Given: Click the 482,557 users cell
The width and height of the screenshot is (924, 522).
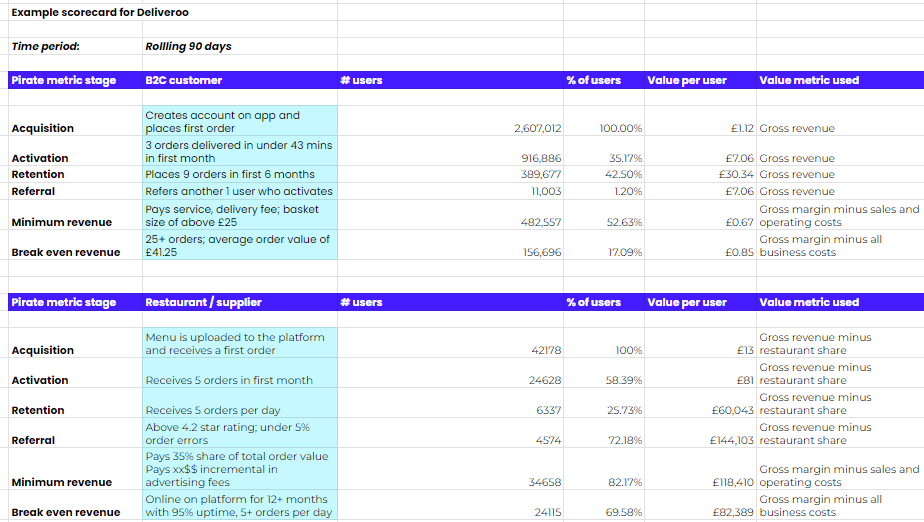Looking at the screenshot, I should coord(450,215).
